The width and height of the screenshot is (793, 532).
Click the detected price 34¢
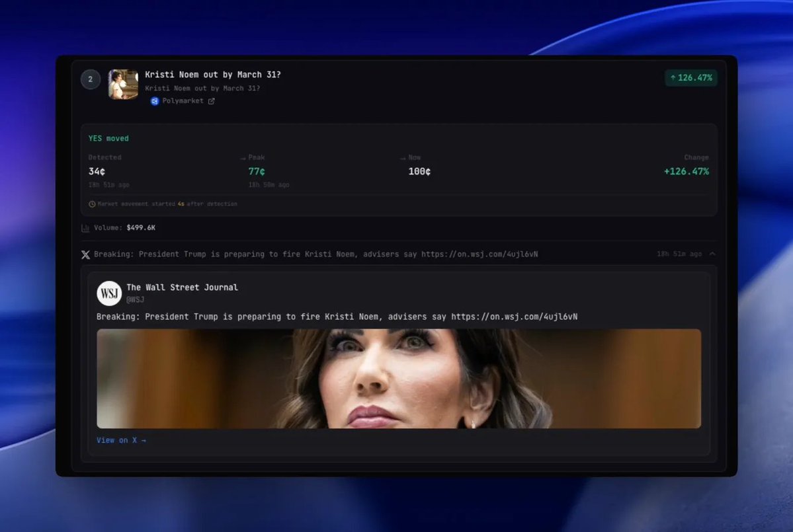(97, 172)
